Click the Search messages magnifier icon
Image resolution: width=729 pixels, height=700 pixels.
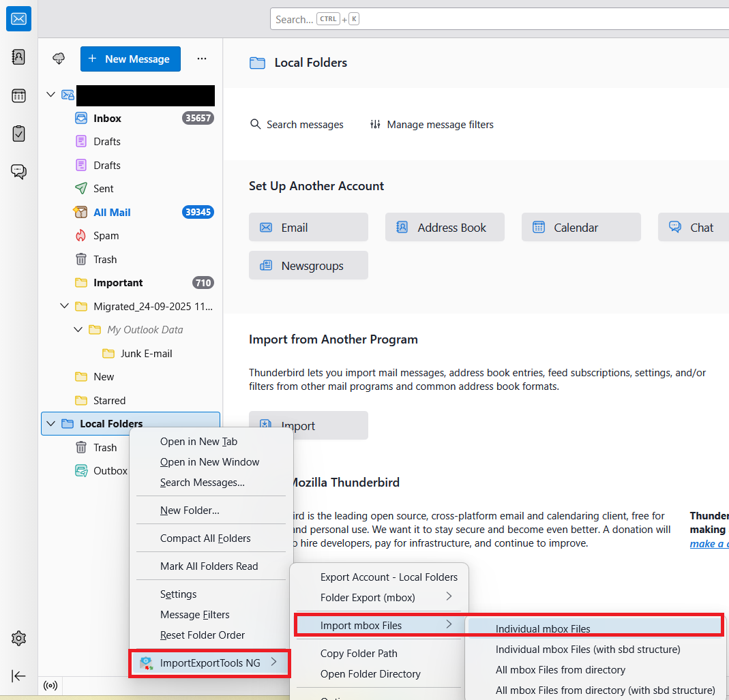(x=255, y=124)
